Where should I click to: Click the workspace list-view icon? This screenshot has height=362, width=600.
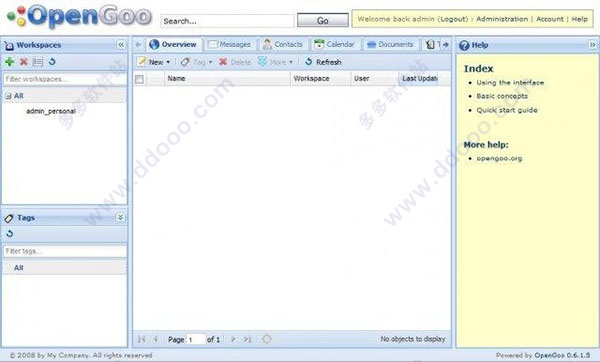[38, 62]
